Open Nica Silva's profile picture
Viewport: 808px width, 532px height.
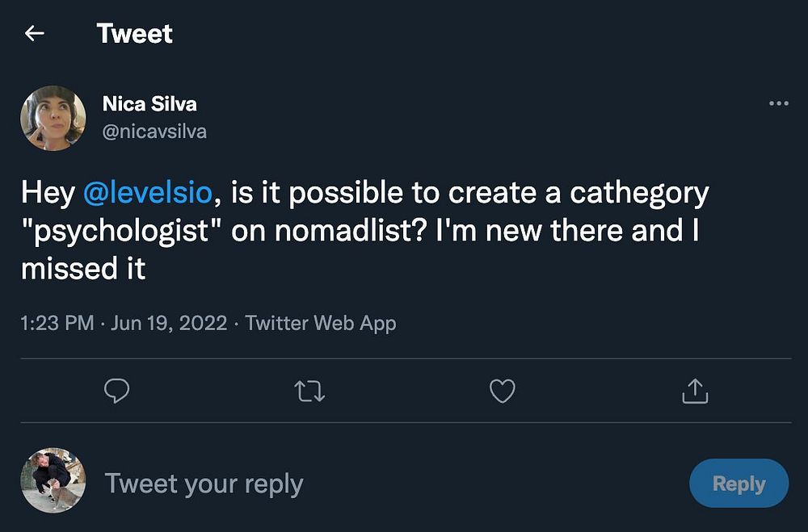(x=53, y=118)
